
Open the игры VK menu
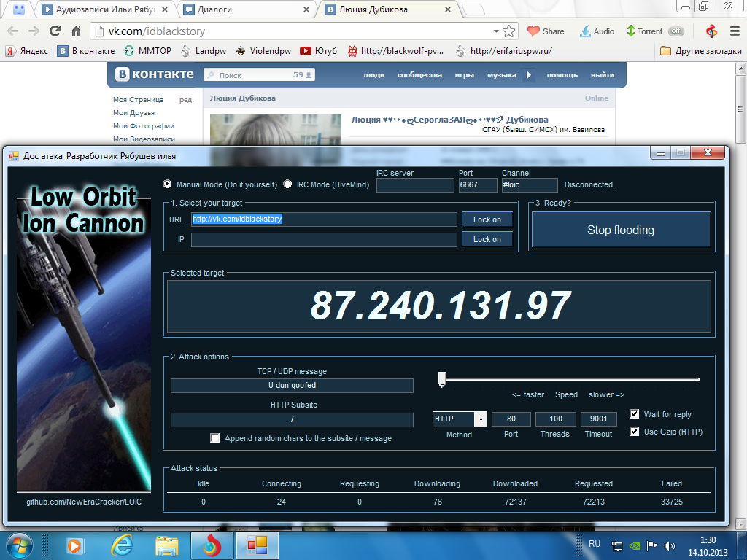tap(465, 75)
